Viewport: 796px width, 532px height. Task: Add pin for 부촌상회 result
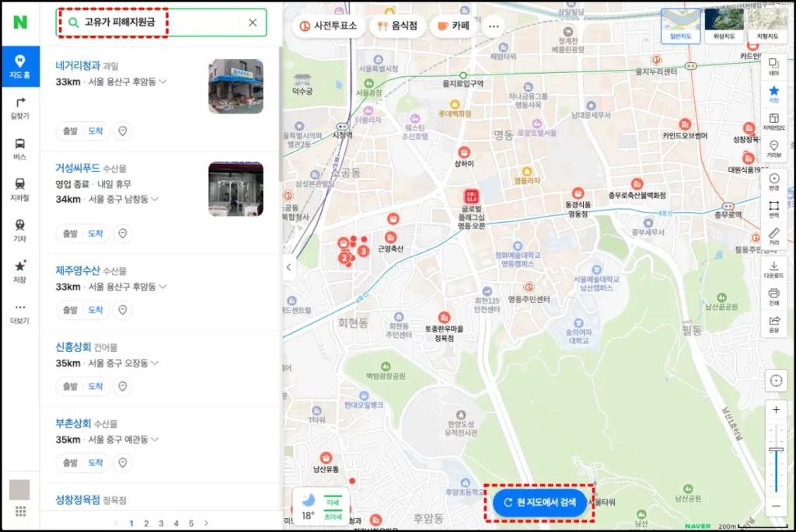(x=122, y=463)
